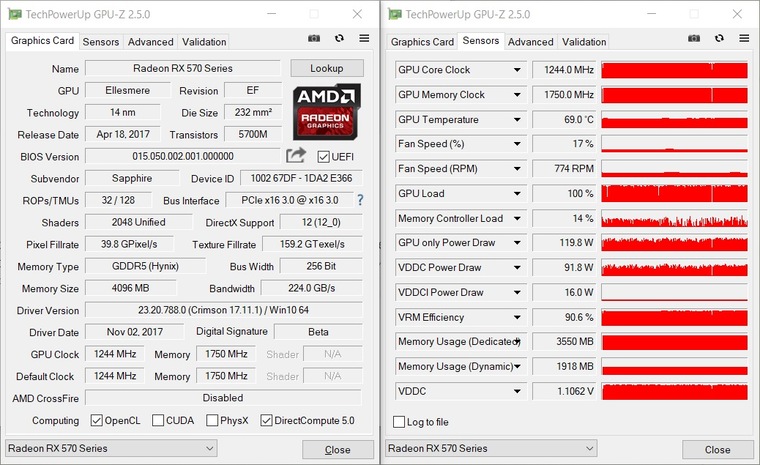
Task: Click the 1244.0 MHz core clock value
Action: pyautogui.click(x=565, y=70)
